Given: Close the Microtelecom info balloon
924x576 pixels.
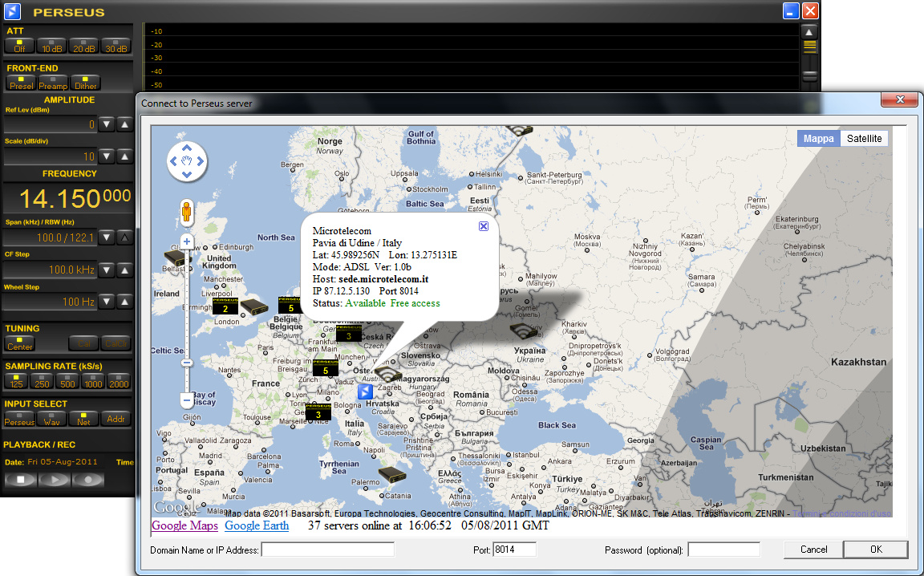Looking at the screenshot, I should (x=483, y=226).
